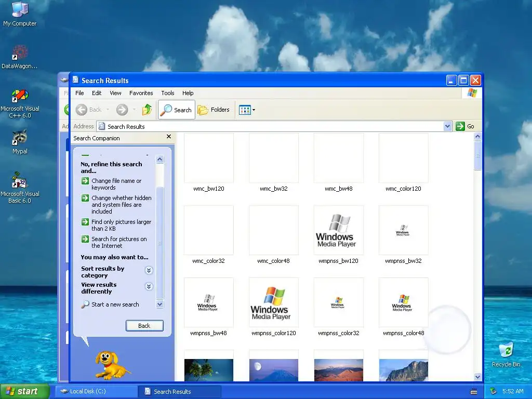
Task: Open the Start menu
Action: click(24, 391)
